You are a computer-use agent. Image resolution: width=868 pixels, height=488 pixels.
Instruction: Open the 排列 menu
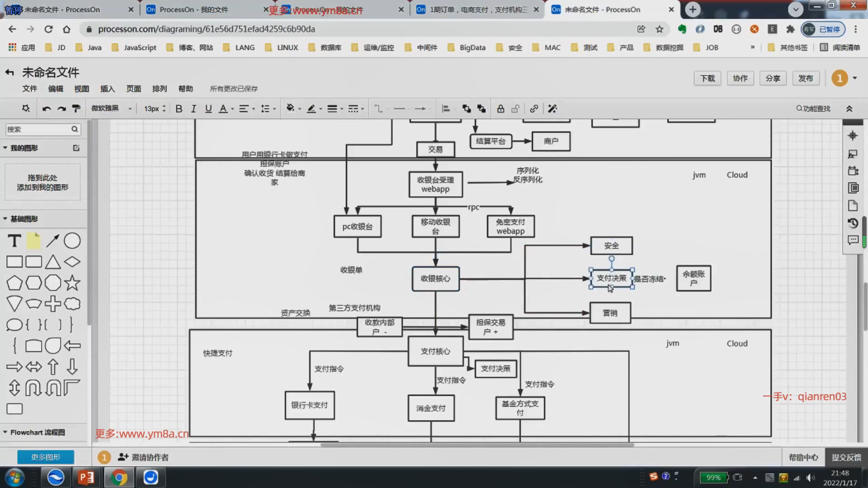point(159,89)
